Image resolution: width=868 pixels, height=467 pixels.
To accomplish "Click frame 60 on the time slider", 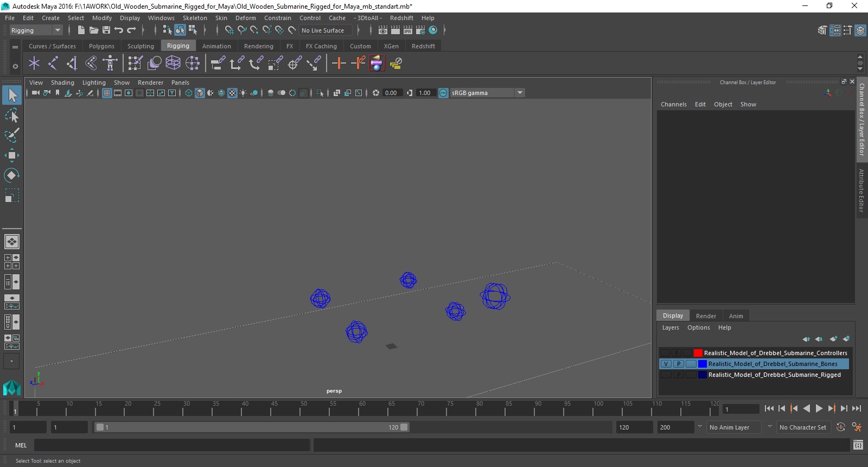I will pos(359,408).
